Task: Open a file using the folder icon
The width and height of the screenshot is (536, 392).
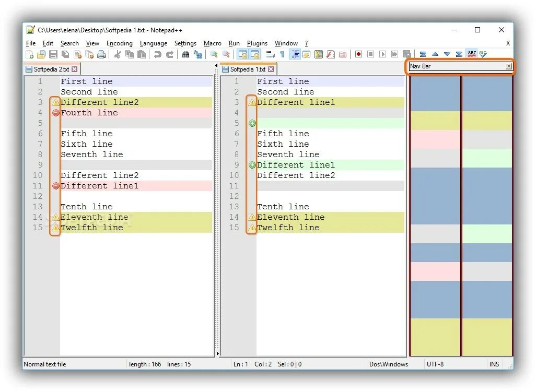Action: point(41,54)
